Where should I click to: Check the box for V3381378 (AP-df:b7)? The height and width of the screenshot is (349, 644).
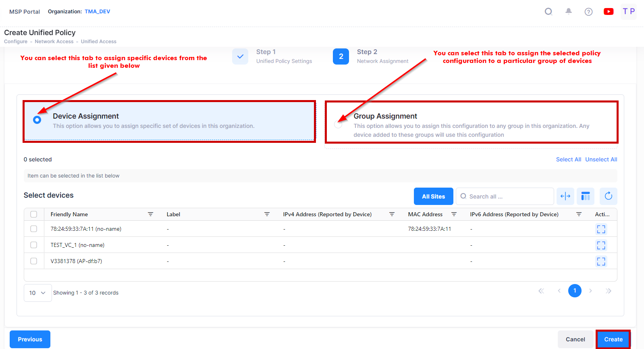[34, 261]
